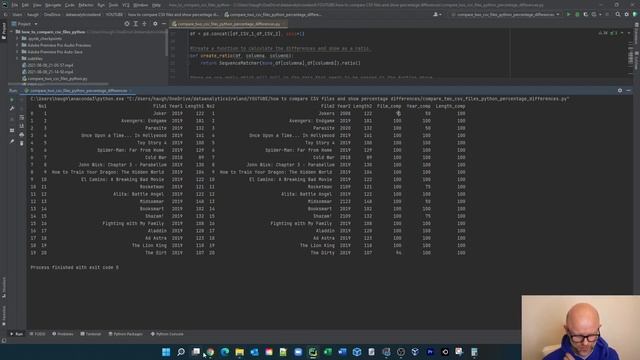Select the Run panel tab for the script
640x360 pixels.
[78, 91]
